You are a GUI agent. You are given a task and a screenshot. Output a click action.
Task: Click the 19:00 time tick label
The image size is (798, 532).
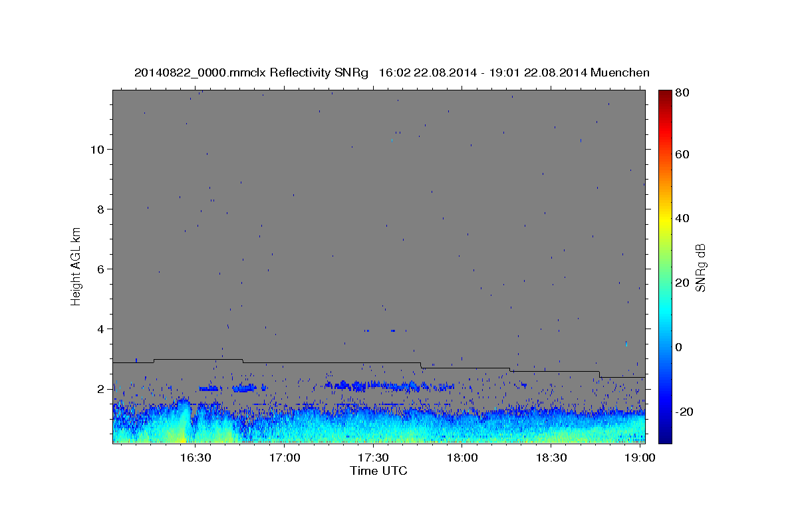click(639, 458)
